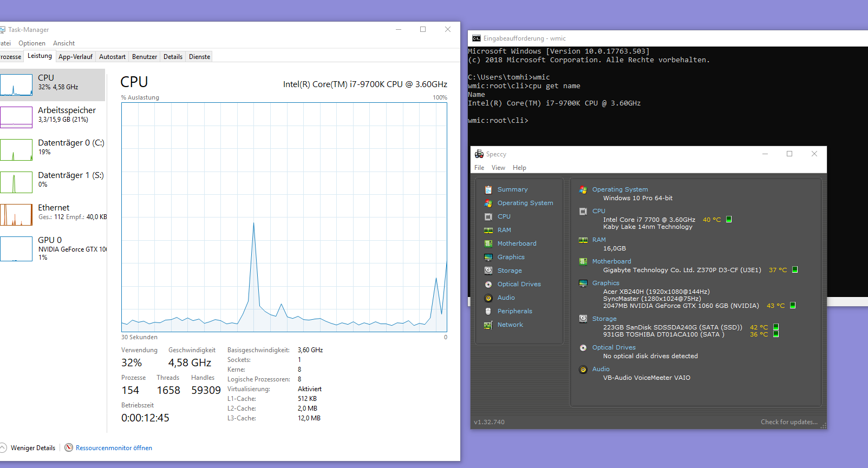
Task: Click the Graphics icon in Speccy summary panel
Action: (583, 283)
